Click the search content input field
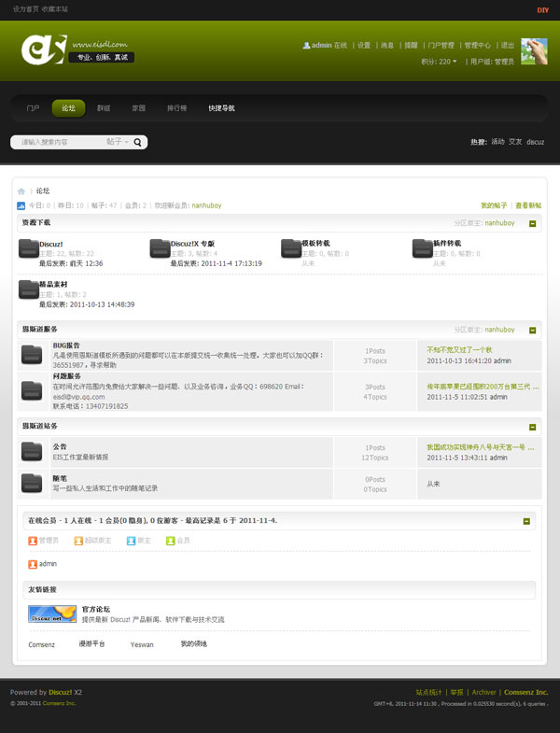 click(61, 142)
